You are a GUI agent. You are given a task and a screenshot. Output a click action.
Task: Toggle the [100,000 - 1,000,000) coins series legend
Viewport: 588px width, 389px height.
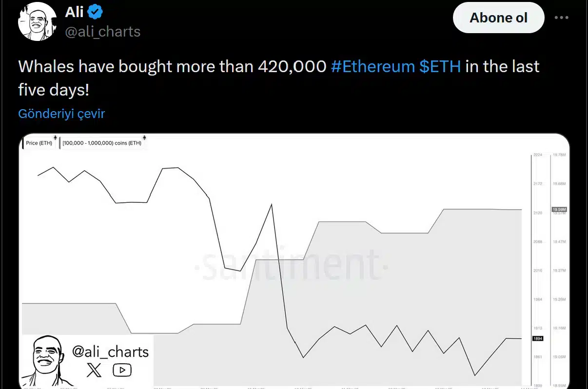pyautogui.click(x=102, y=143)
